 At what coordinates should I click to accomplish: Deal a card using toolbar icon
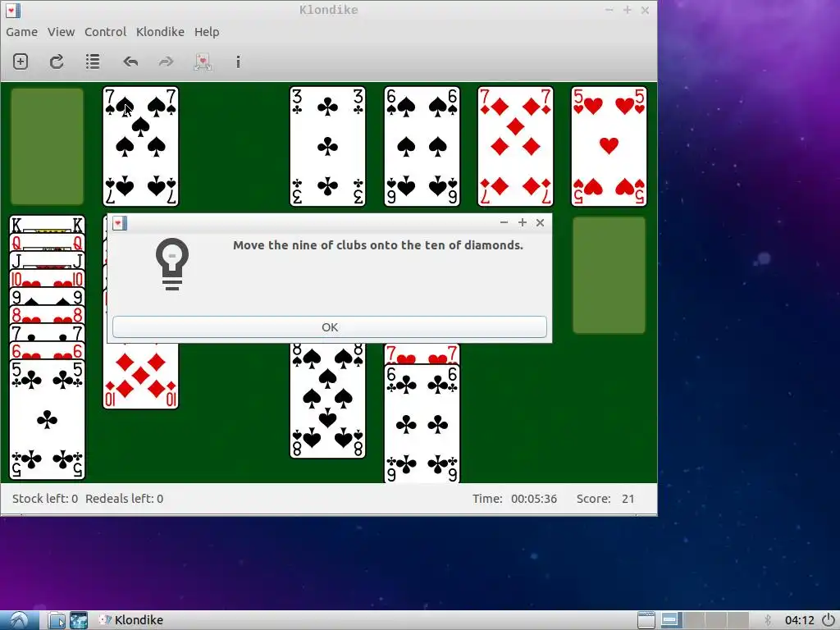pyautogui.click(x=203, y=62)
